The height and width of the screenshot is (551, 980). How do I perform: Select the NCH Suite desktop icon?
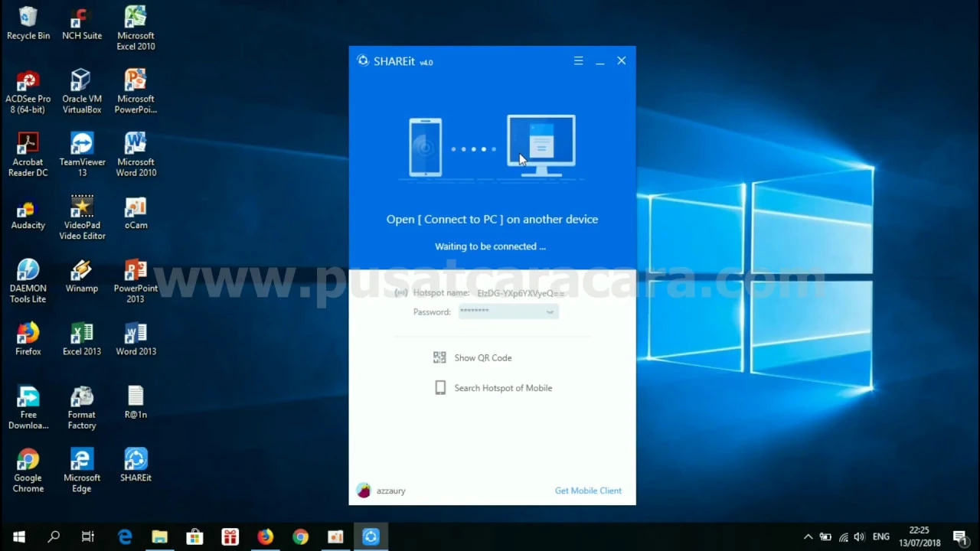tap(82, 24)
